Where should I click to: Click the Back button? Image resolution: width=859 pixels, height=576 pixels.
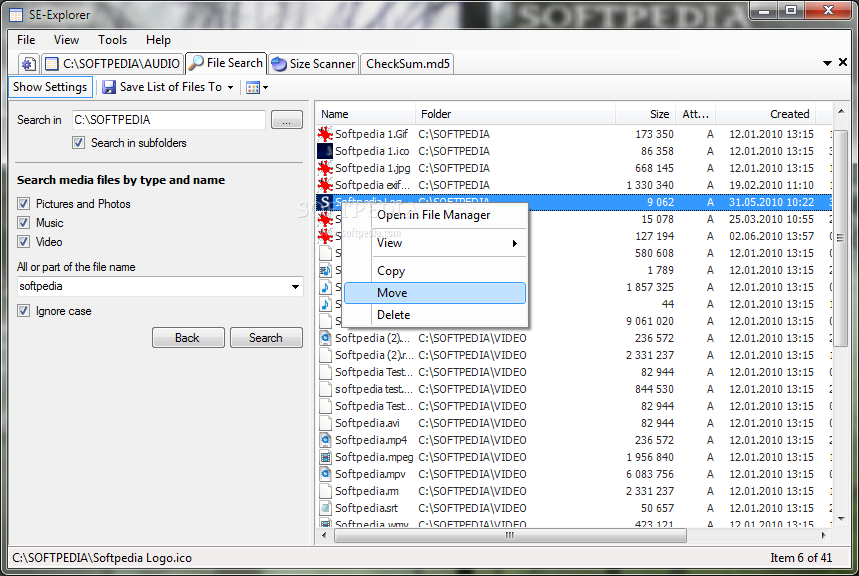coord(188,338)
